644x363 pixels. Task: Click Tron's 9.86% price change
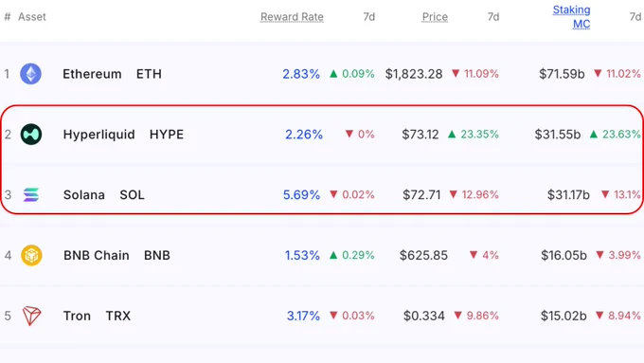[476, 316]
